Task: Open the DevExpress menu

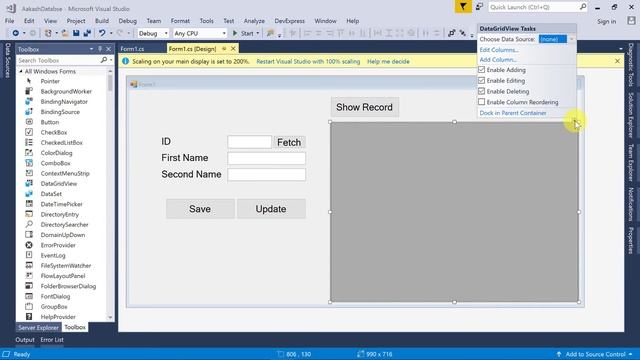Action: 289,21
